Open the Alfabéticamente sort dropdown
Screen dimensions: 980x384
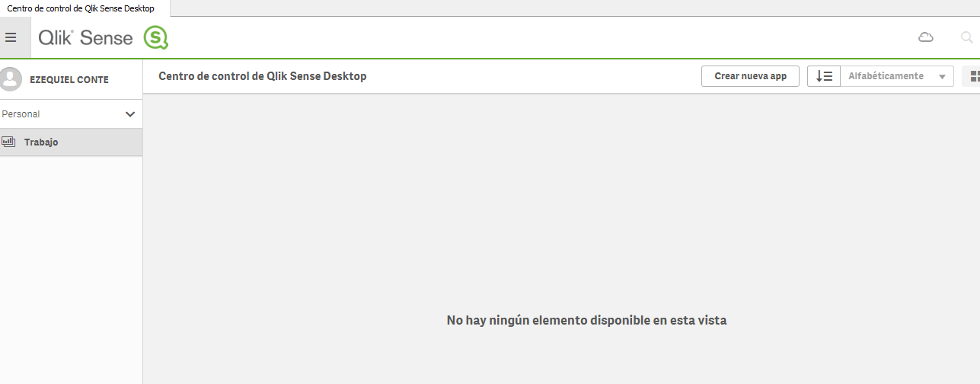click(x=897, y=76)
